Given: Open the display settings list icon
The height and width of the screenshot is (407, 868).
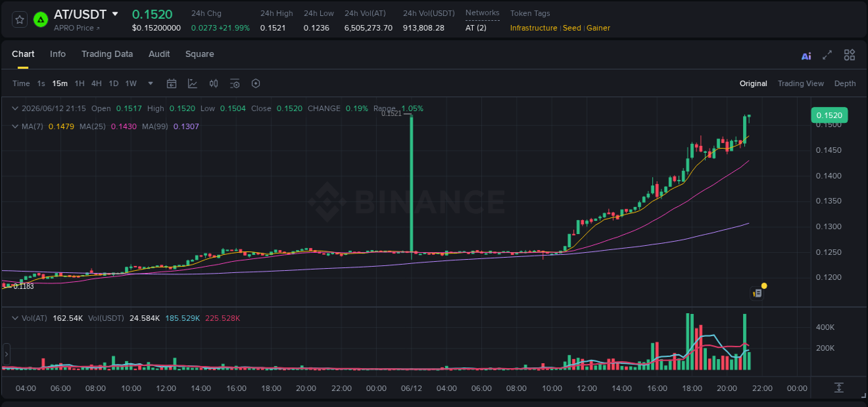Looking at the screenshot, I should point(235,83).
